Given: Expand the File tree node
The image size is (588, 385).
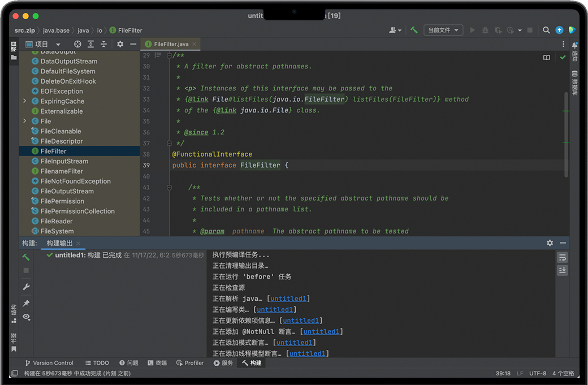Looking at the screenshot, I should point(25,121).
